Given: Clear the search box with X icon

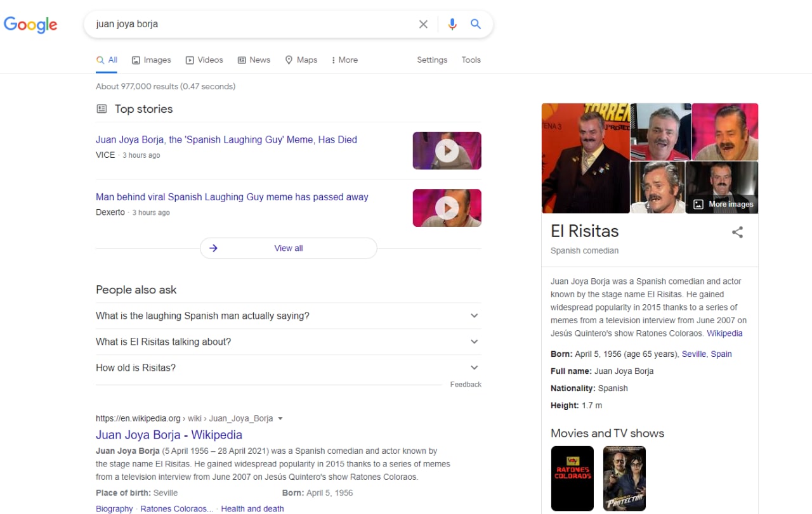Looking at the screenshot, I should click(x=423, y=24).
